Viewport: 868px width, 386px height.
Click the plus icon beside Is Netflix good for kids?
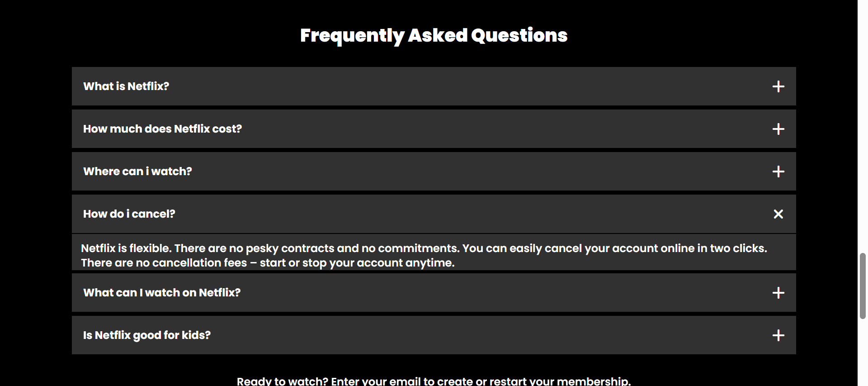pos(778,335)
